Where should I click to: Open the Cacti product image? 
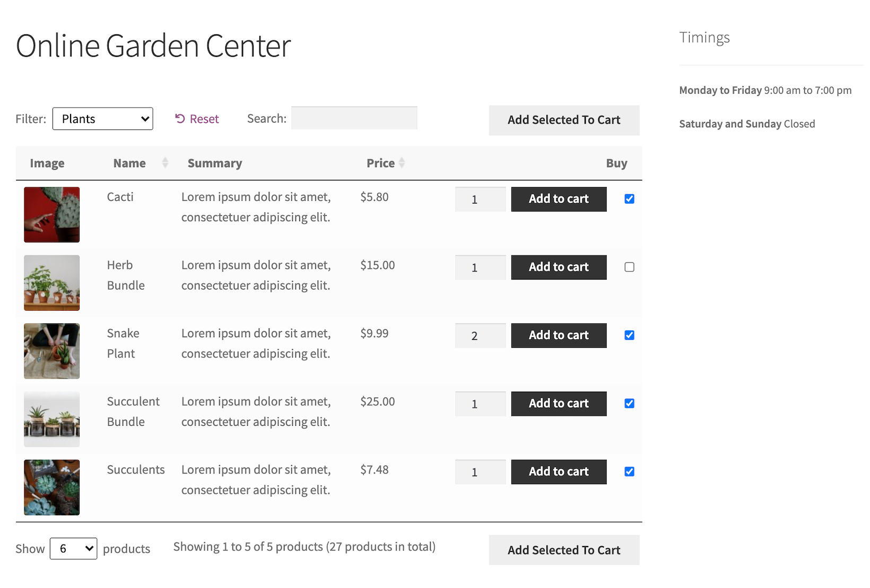(51, 215)
